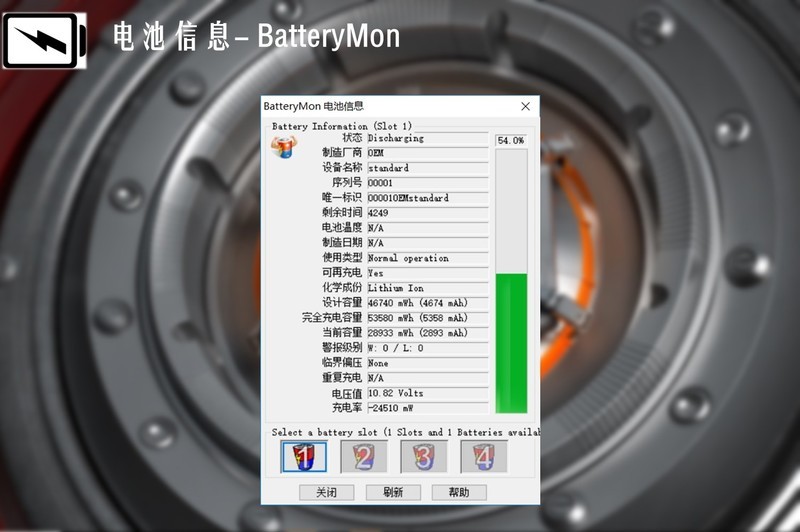Viewport: 800px width, 532px height.
Task: Click the Lithium Ion chemistry value
Action: click(x=428, y=288)
